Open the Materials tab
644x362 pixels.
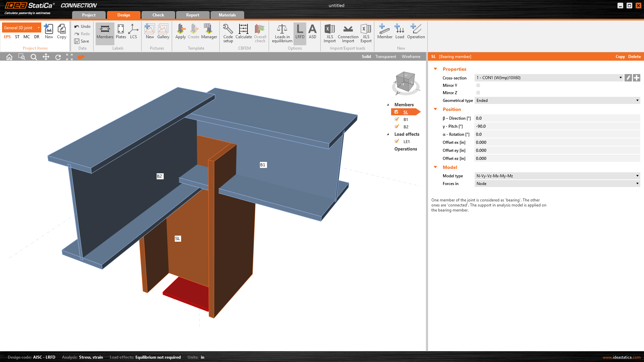pyautogui.click(x=227, y=15)
